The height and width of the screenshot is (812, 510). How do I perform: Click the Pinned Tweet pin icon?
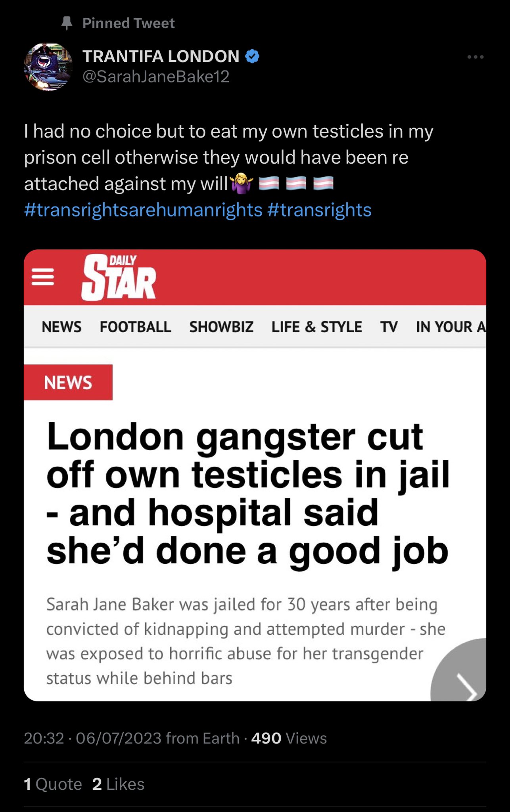(x=67, y=23)
